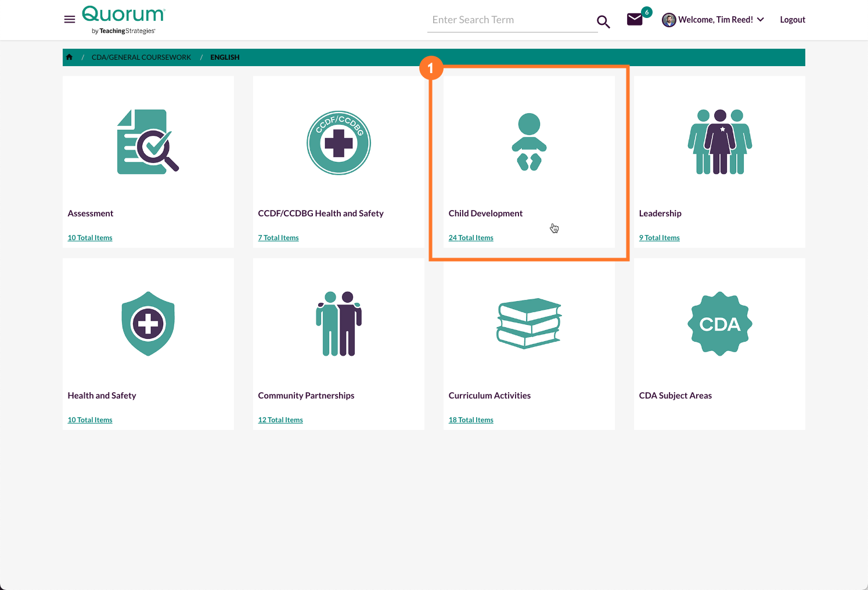
Task: Open the 24 Total Items link under Child Development
Action: point(471,237)
